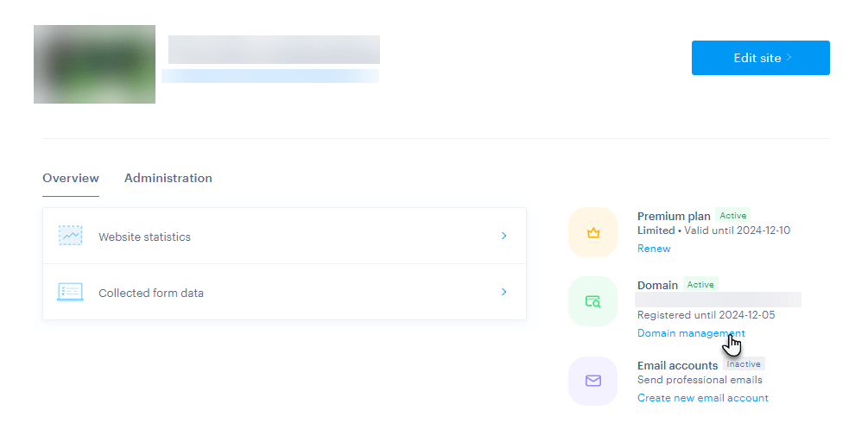The width and height of the screenshot is (868, 442).
Task: Click the arrow inside Edit site button
Action: 789,58
